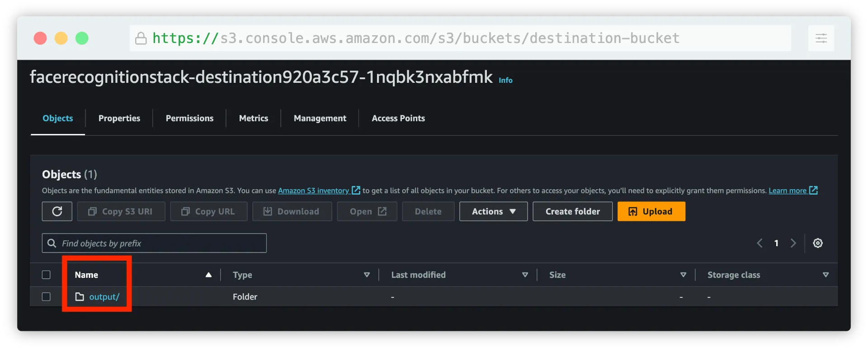Toggle the select-all objects checkbox
Viewport: 868px width, 353px height.
(46, 275)
